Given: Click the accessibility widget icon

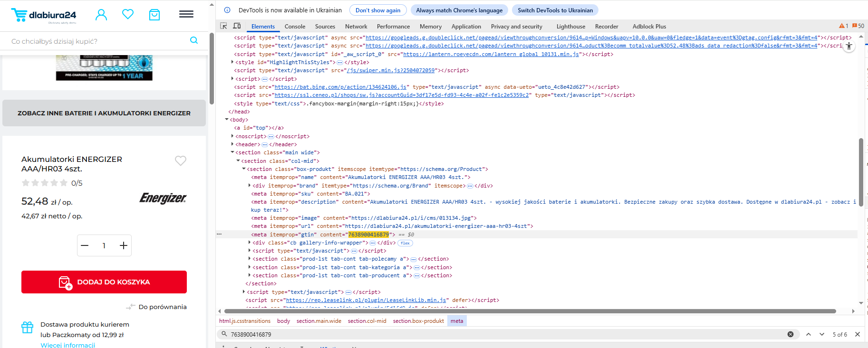Looking at the screenshot, I should 849,46.
